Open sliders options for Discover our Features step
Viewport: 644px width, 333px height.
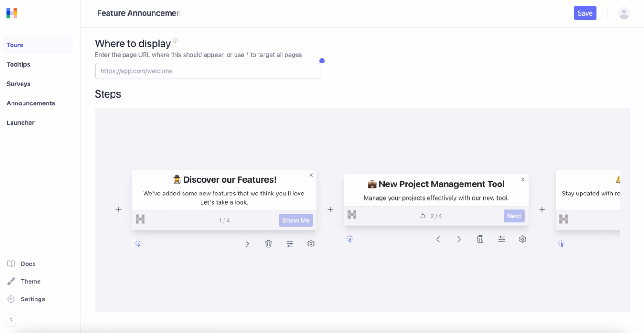point(290,244)
